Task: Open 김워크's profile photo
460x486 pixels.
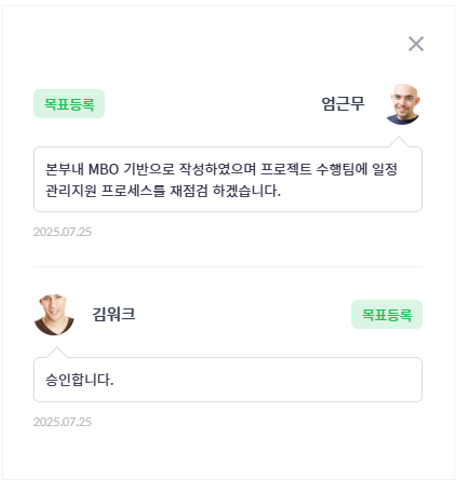Action: (x=54, y=315)
